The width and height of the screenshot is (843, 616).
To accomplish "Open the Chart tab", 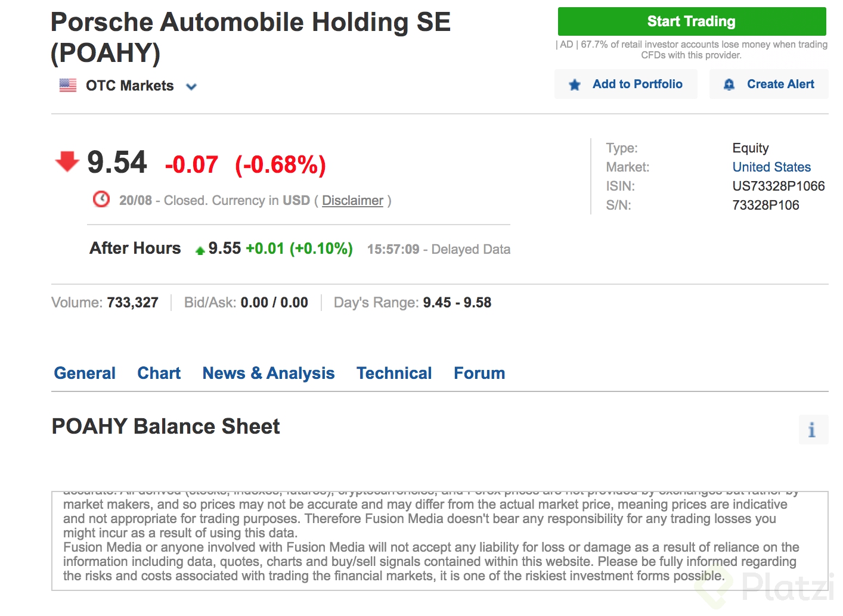I will click(159, 373).
